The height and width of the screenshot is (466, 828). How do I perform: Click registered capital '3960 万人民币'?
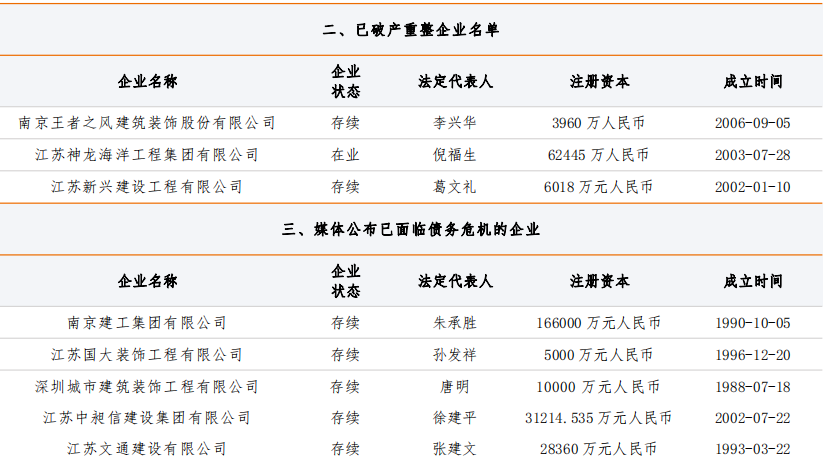pyautogui.click(x=598, y=123)
